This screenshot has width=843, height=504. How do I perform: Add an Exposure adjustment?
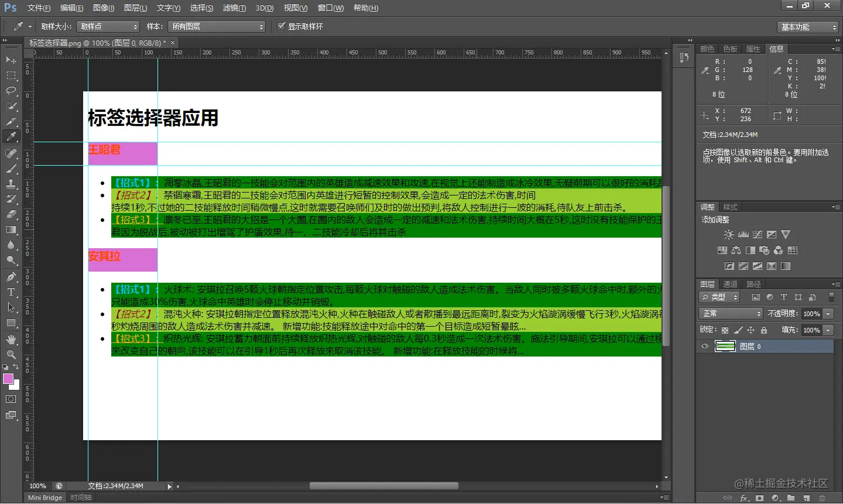772,234
